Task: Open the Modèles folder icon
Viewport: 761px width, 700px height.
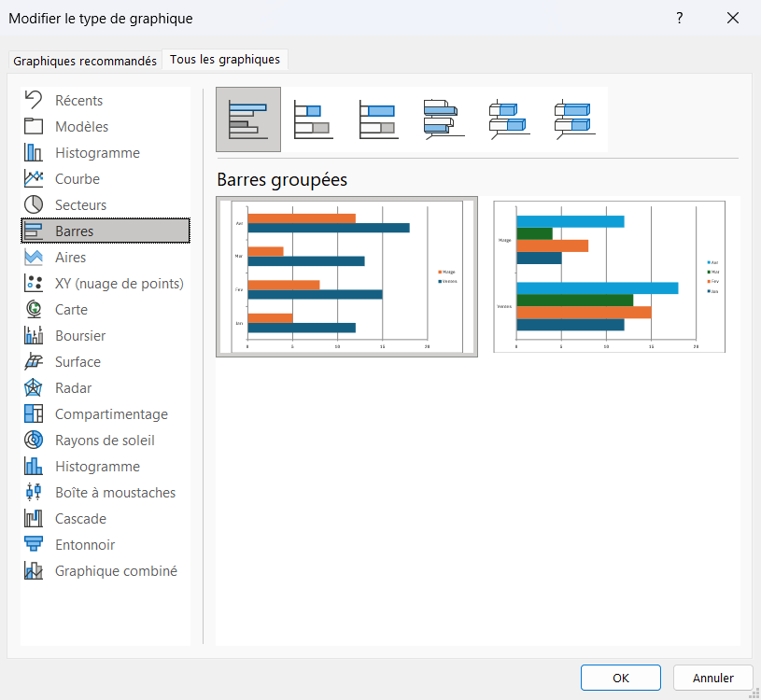Action: [34, 126]
